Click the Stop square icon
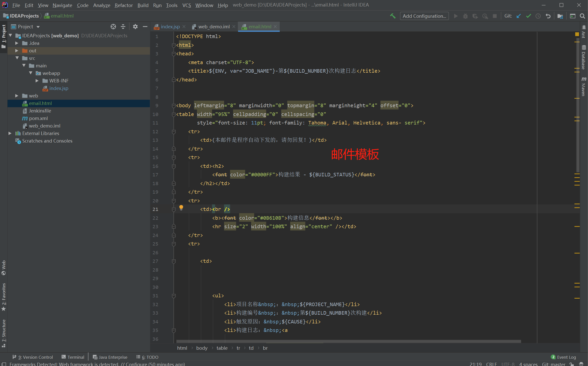 495,16
